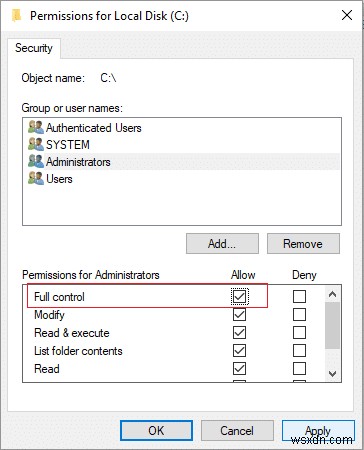The height and width of the screenshot is (450, 364).
Task: Click the List folder contents label
Action: 78,351
